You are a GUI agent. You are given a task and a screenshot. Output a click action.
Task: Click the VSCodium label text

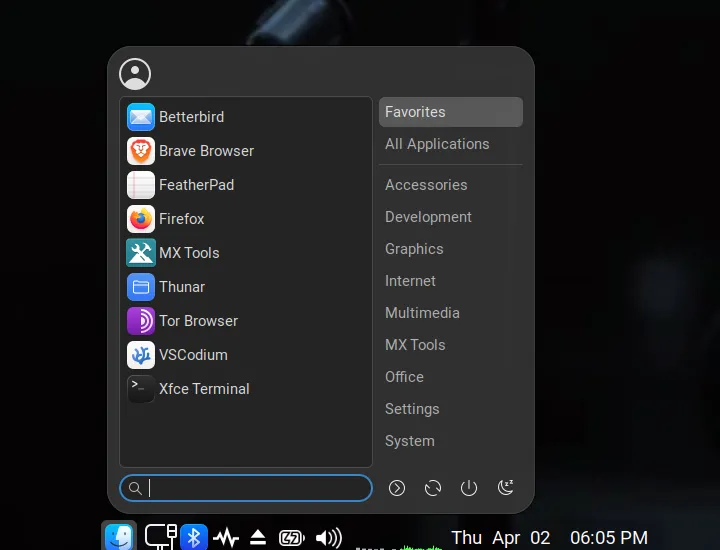click(193, 355)
